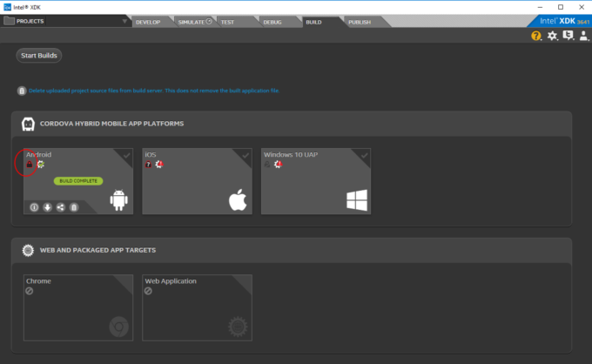Select the Build tab

pyautogui.click(x=313, y=23)
